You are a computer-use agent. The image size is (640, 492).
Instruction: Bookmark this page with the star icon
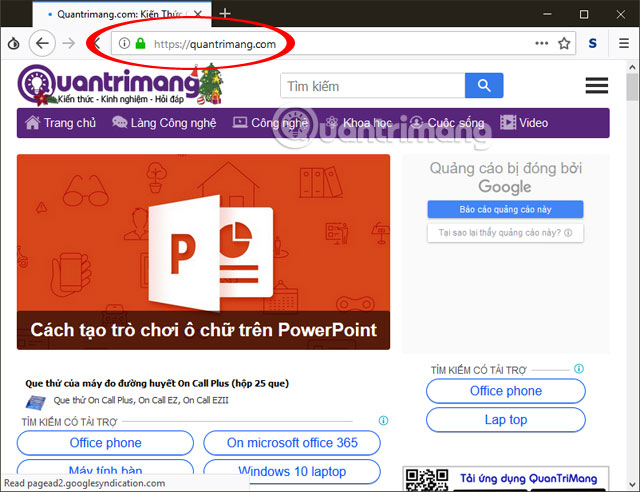click(564, 43)
